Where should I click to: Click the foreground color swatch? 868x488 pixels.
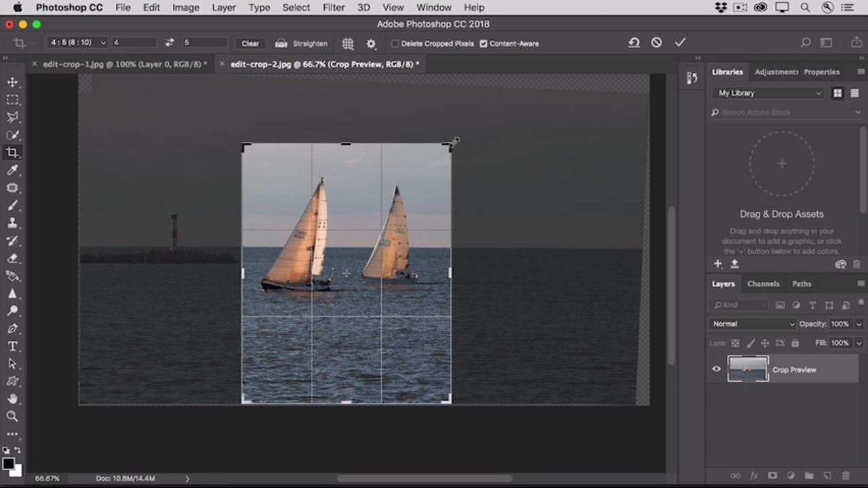(x=8, y=464)
